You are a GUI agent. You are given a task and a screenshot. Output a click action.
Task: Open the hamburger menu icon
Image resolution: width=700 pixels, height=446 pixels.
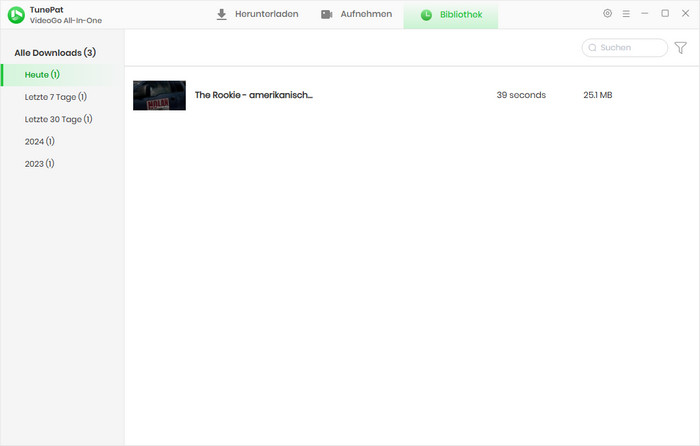click(626, 14)
